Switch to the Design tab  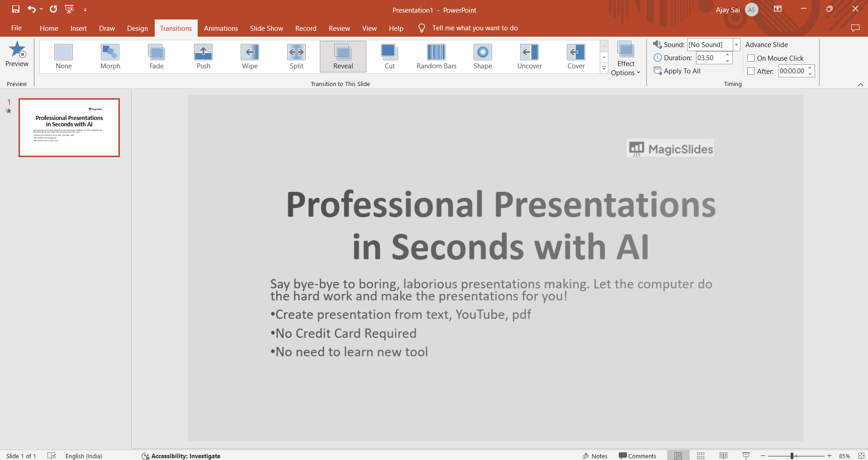coord(137,28)
